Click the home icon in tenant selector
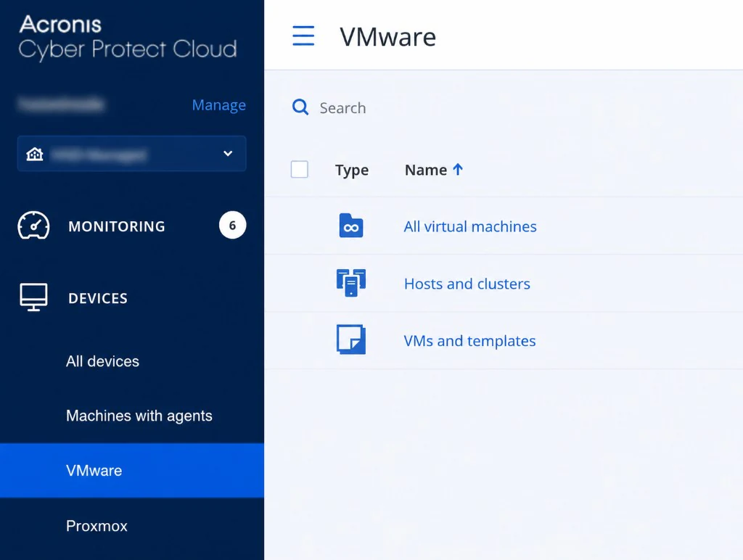 [x=35, y=154]
